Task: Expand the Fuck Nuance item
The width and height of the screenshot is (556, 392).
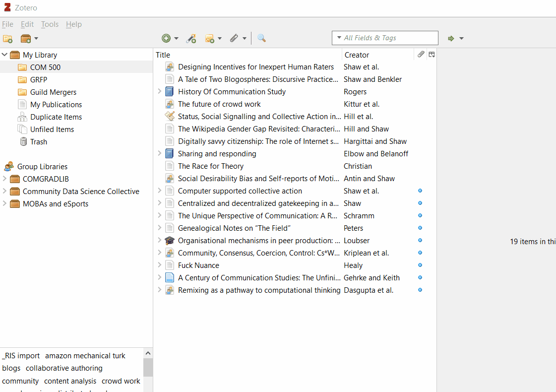Action: (x=160, y=265)
